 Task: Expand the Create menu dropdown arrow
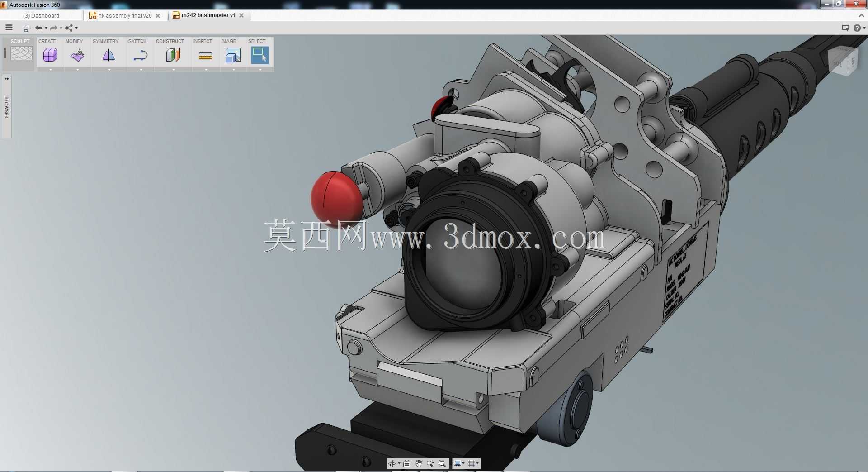51,70
